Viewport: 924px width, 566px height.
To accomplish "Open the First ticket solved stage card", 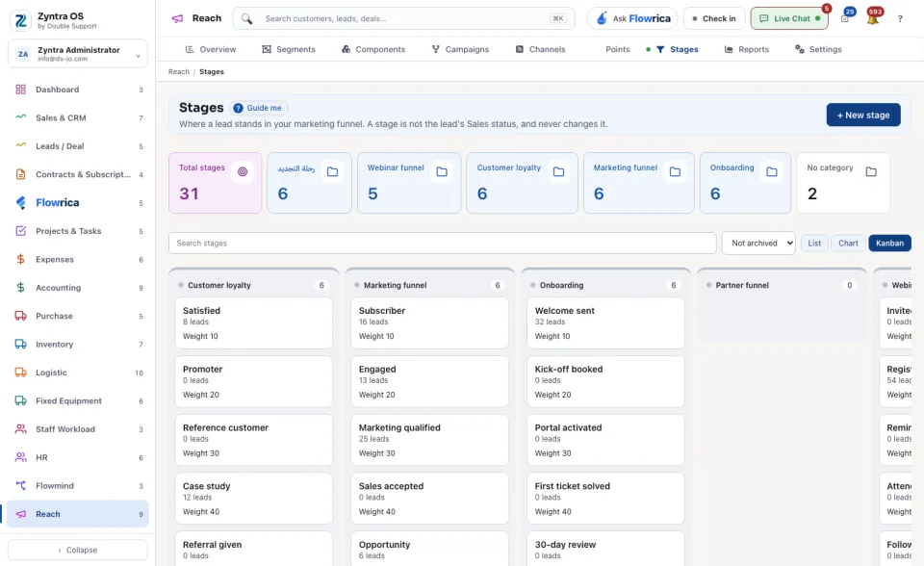I will coord(605,499).
